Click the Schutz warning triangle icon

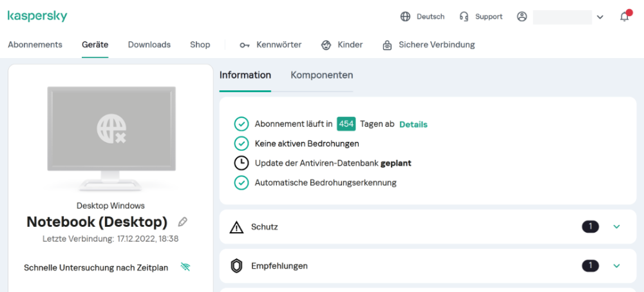236,227
